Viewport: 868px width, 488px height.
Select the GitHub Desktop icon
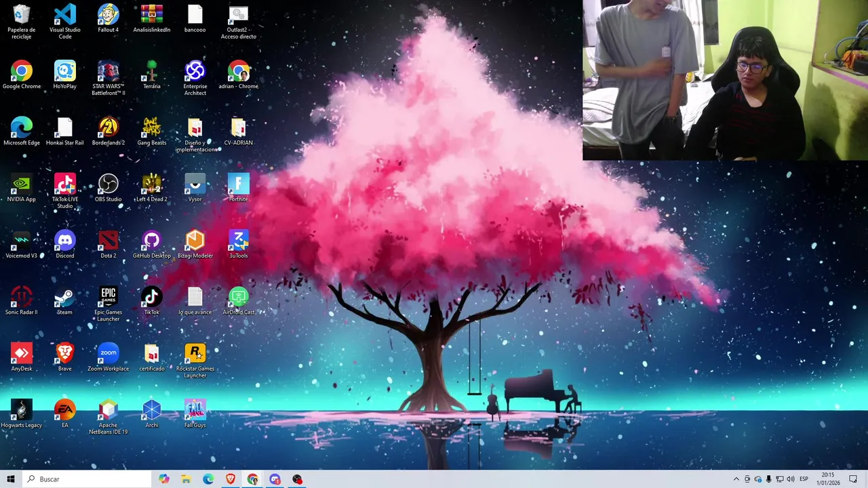coord(151,241)
